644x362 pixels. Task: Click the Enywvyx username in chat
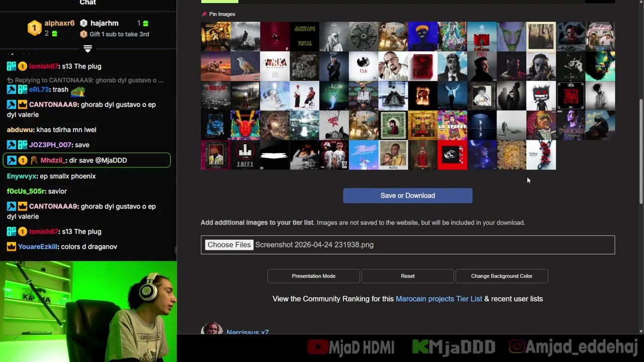tap(22, 176)
